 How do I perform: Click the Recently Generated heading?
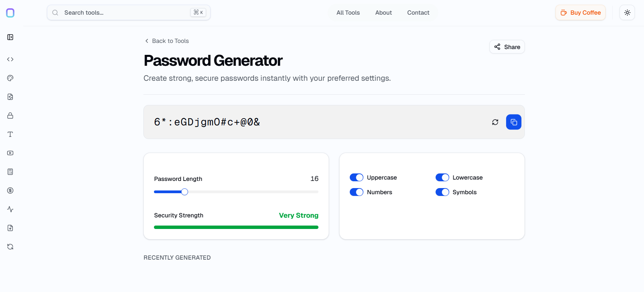click(177, 258)
